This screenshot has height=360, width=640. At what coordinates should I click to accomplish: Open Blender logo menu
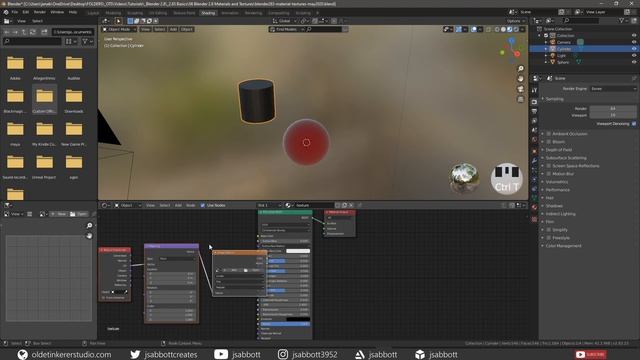[6, 12]
